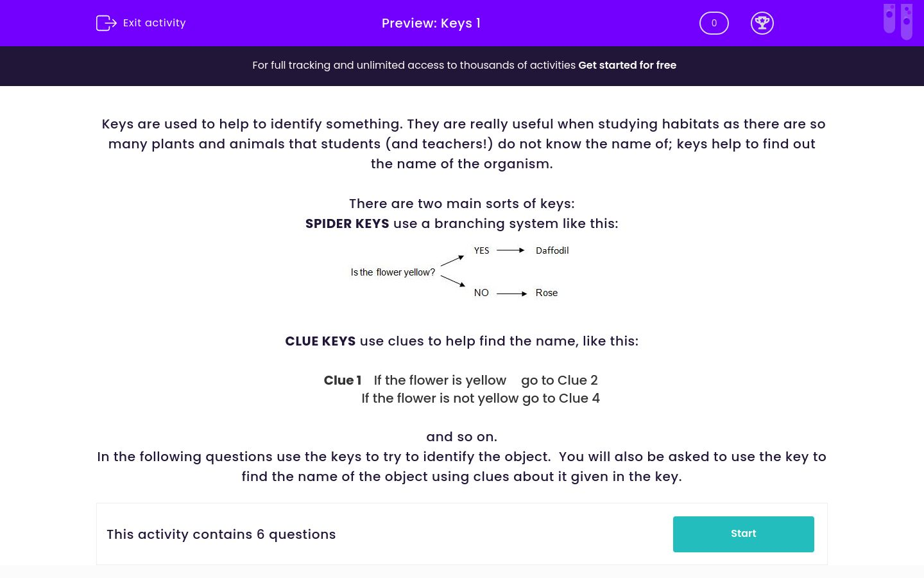Screen dimensions: 924x578
Task: Select the YES branch in spider key
Action: 481,250
